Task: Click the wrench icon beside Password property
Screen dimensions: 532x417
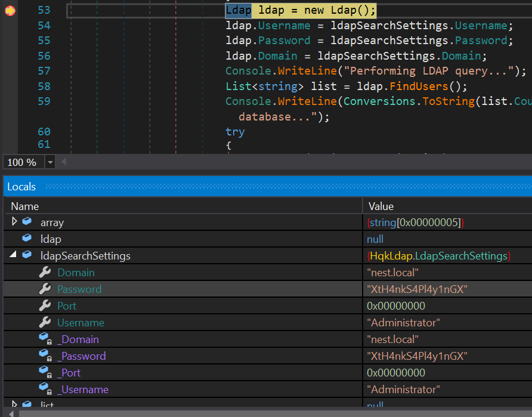Action: (45, 289)
